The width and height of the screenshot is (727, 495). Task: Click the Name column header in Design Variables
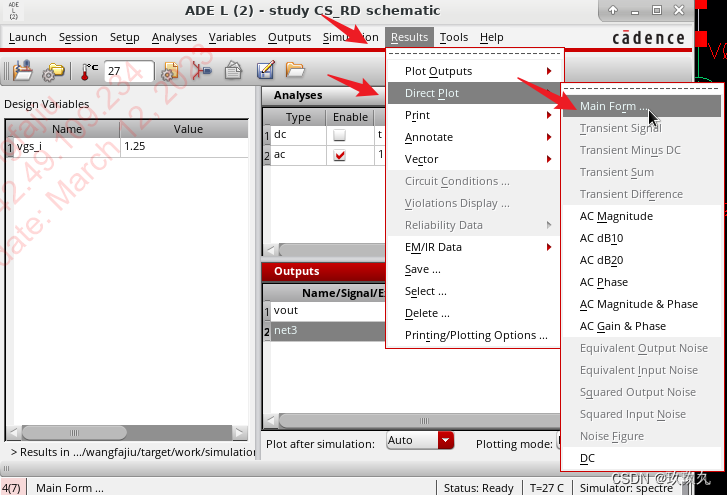[67, 129]
